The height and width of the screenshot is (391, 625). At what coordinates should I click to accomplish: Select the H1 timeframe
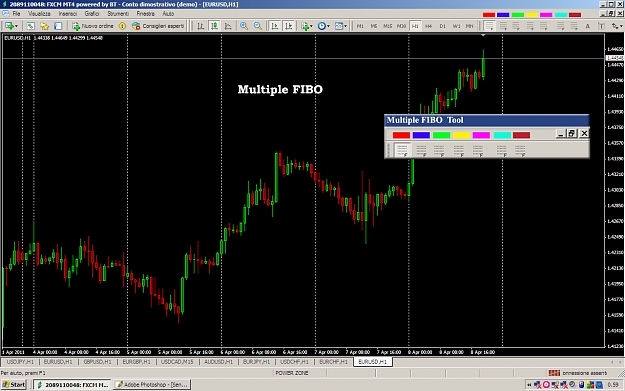(415, 26)
